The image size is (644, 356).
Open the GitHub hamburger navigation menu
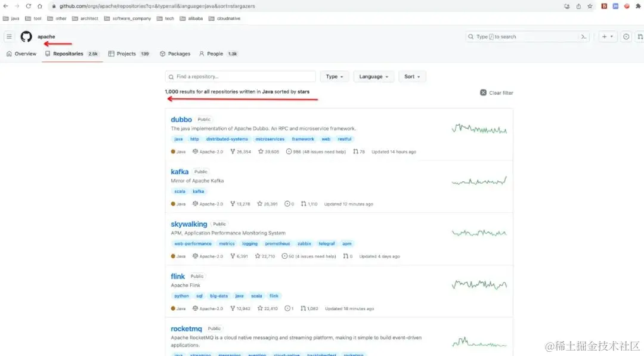9,36
